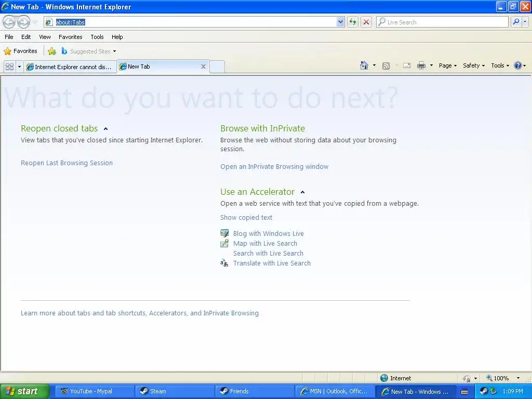Open the File menu
Viewport: 532px width, 399px height.
[9, 37]
